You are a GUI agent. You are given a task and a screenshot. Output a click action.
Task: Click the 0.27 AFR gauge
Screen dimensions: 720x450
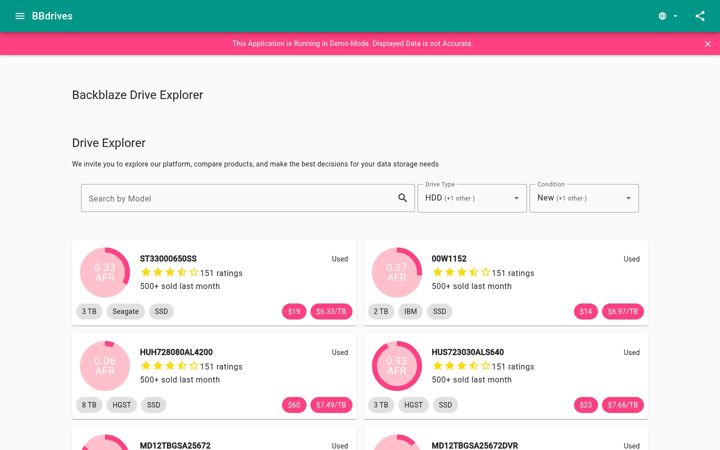click(x=397, y=272)
